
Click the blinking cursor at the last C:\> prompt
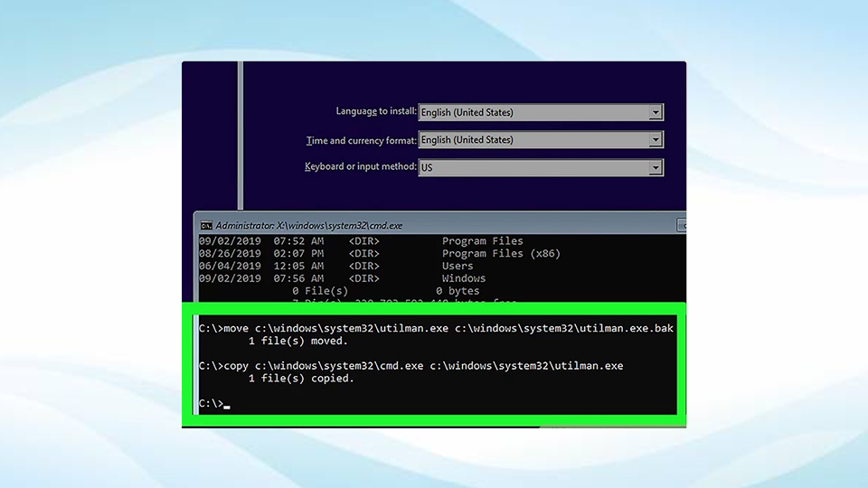pos(227,405)
